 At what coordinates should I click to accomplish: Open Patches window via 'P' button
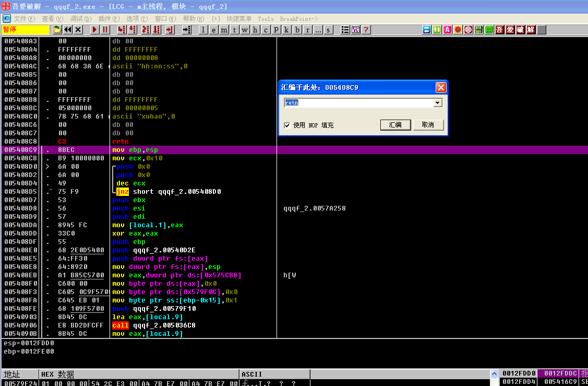point(276,30)
